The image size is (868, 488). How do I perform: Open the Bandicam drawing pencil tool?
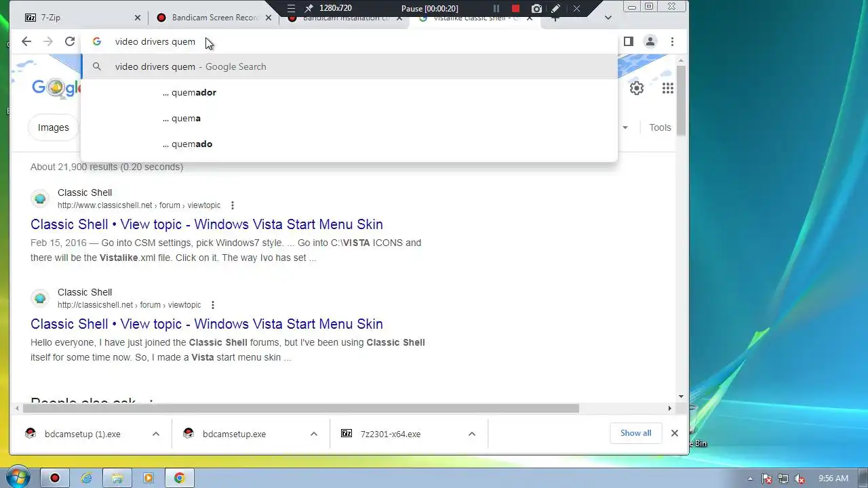[x=556, y=8]
